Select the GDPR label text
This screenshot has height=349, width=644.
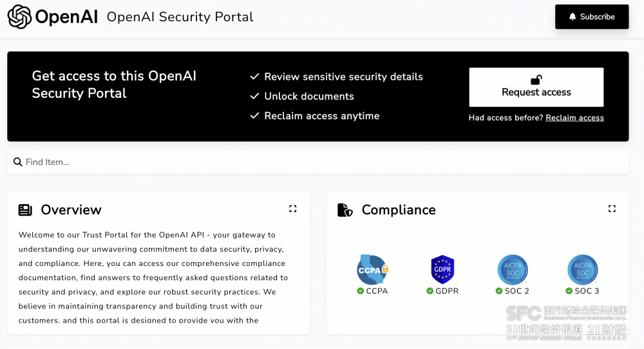pos(446,291)
